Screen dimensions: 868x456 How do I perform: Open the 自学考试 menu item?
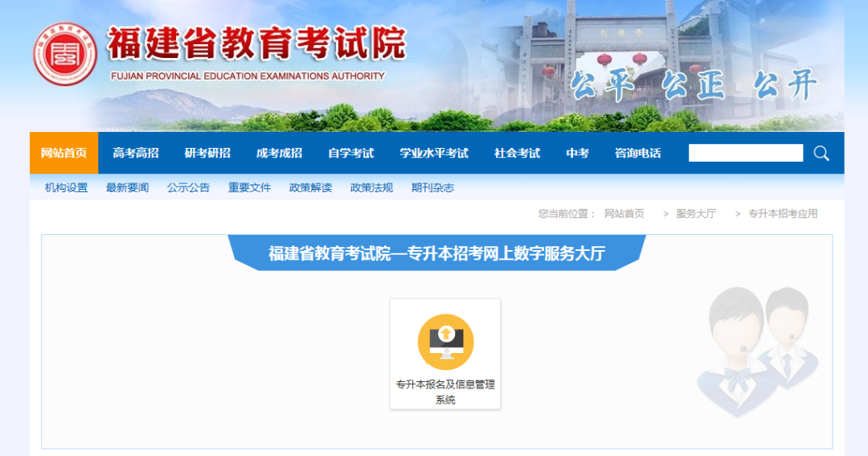(350, 153)
